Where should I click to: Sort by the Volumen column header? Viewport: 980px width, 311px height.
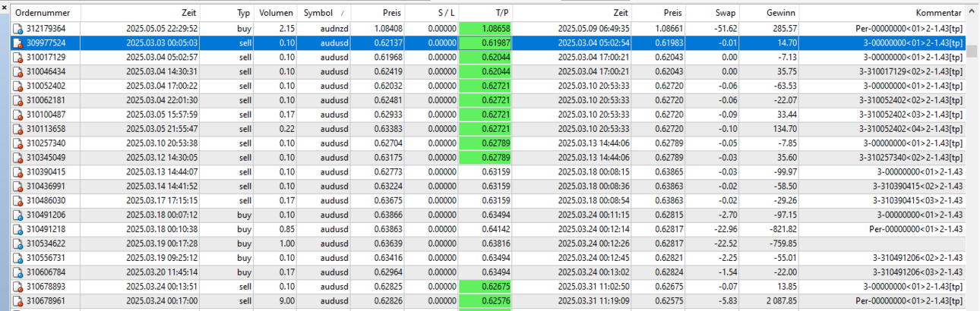pyautogui.click(x=277, y=14)
